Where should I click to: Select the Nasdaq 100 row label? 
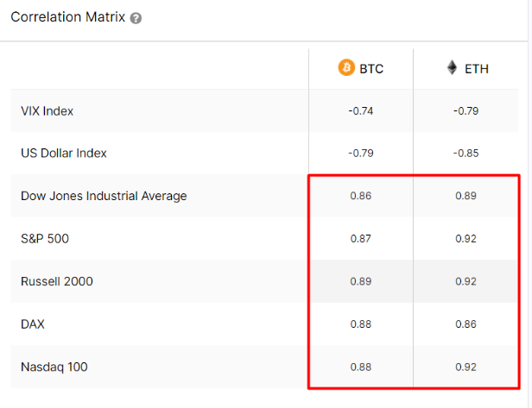(x=54, y=367)
